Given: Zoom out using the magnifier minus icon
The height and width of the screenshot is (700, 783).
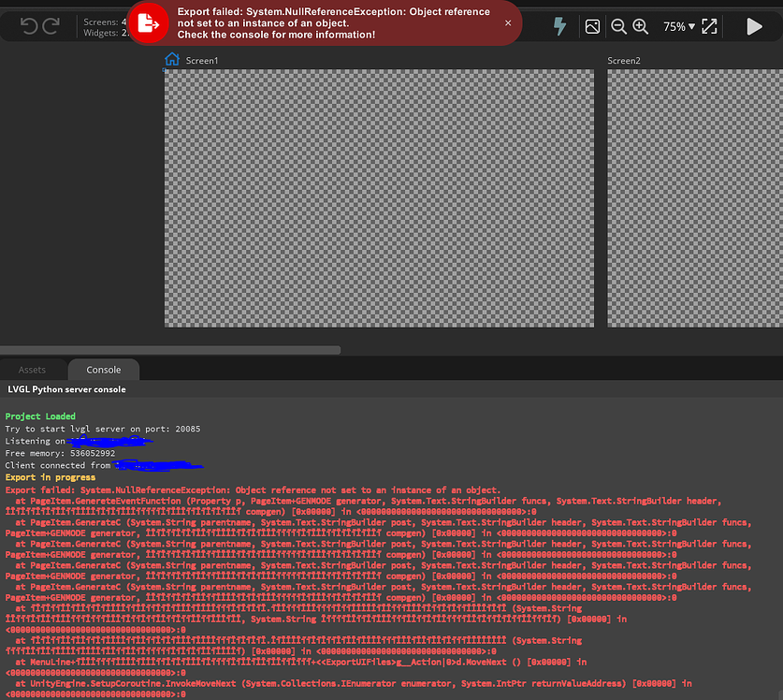Looking at the screenshot, I should click(x=619, y=26).
